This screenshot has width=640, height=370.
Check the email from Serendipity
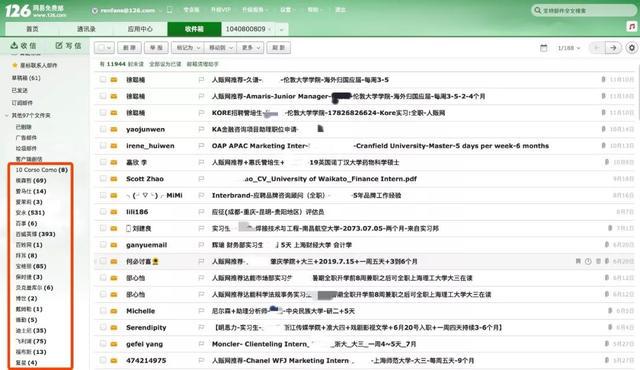(x=103, y=327)
